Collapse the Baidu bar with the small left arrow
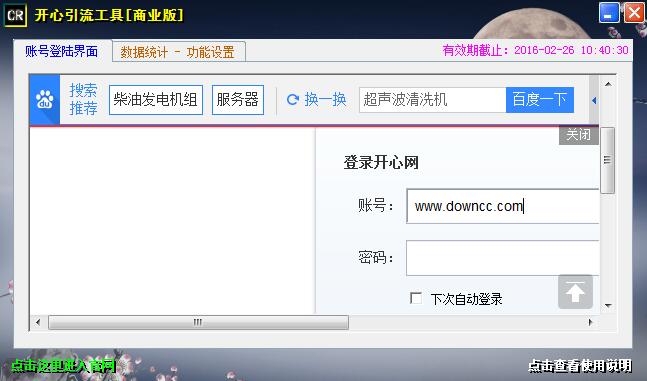The height and width of the screenshot is (381, 647). click(594, 100)
